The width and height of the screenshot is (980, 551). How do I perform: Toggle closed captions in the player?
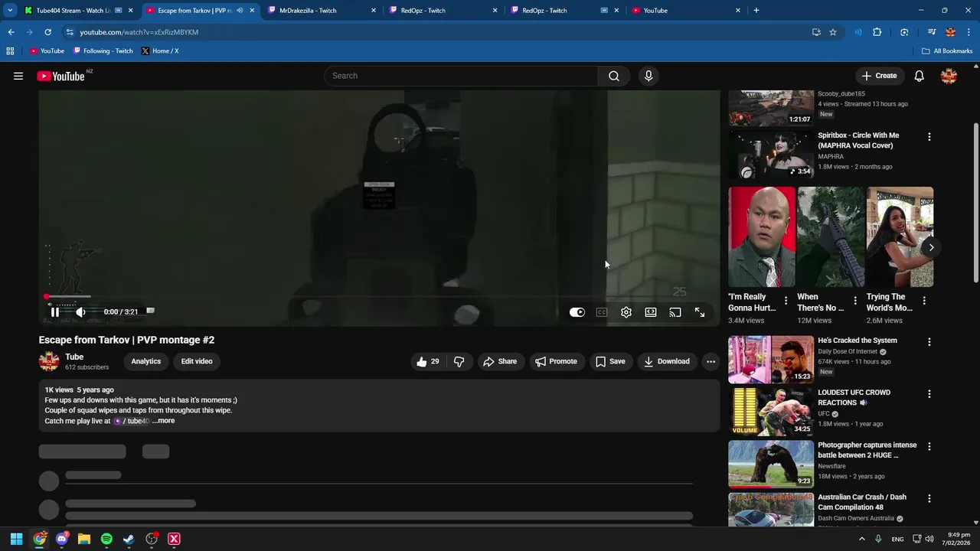tap(602, 312)
